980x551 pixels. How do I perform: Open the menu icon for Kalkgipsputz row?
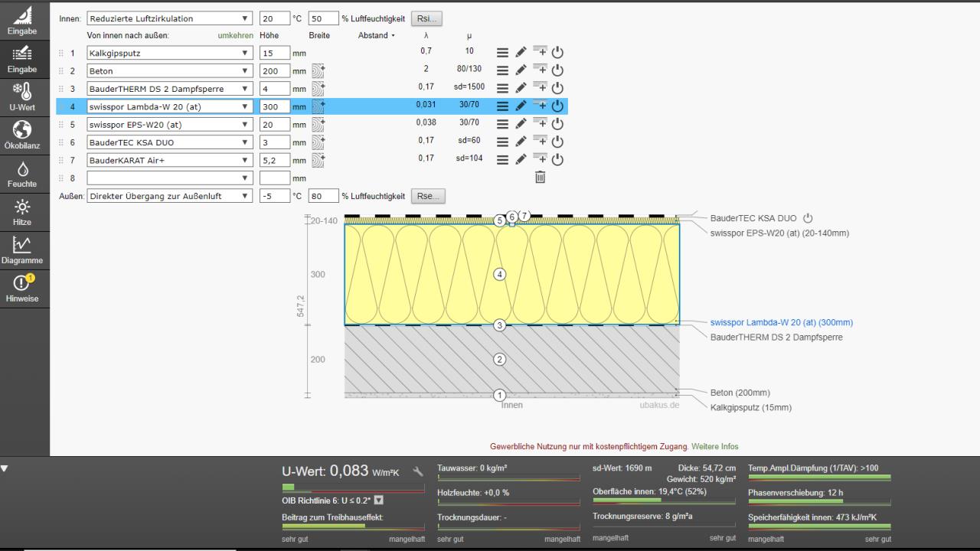tap(503, 53)
